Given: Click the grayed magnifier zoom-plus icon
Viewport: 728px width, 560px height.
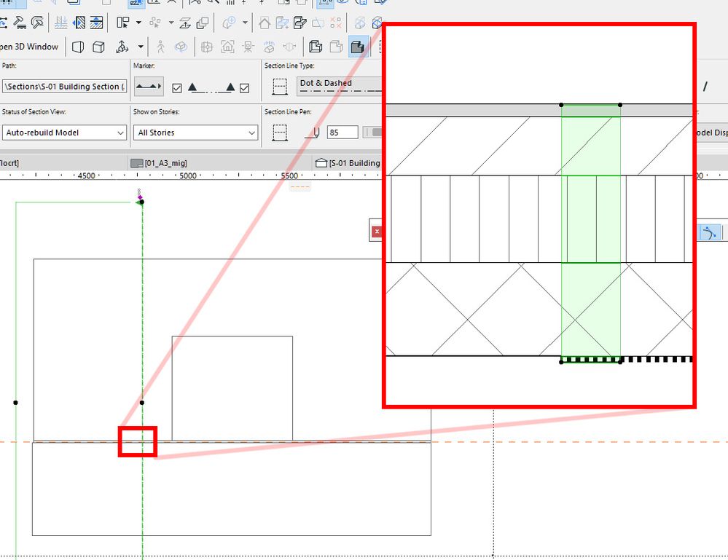Looking at the screenshot, I should (x=229, y=23).
